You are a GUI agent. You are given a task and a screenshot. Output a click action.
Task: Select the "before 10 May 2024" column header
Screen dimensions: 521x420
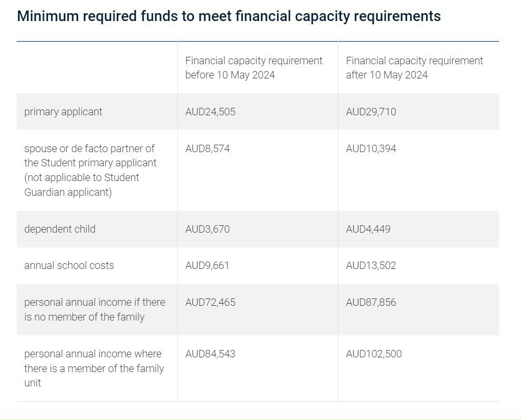254,68
